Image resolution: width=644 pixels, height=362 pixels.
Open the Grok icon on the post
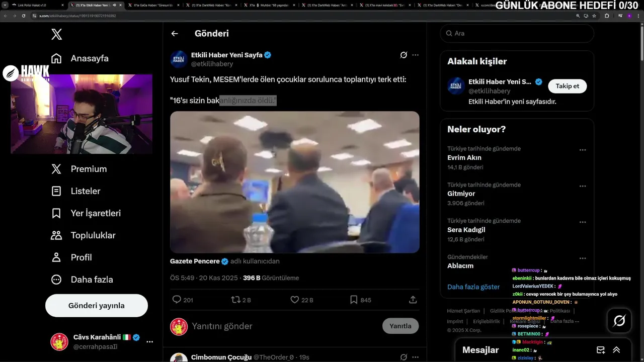pyautogui.click(x=404, y=55)
